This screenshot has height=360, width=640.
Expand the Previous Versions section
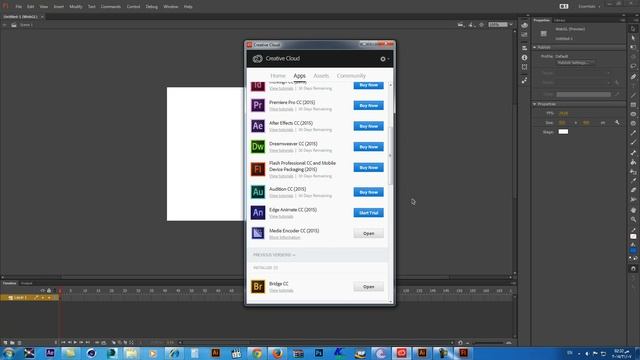point(274,255)
